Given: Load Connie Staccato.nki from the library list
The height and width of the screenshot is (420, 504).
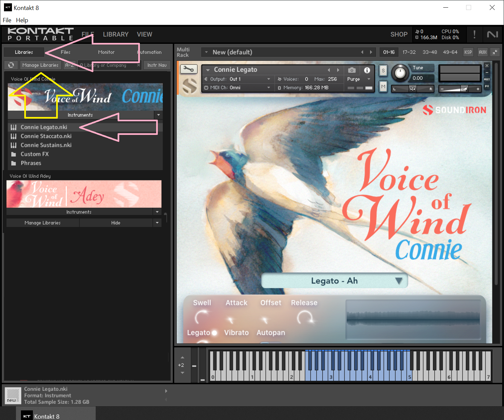Looking at the screenshot, I should (x=46, y=136).
